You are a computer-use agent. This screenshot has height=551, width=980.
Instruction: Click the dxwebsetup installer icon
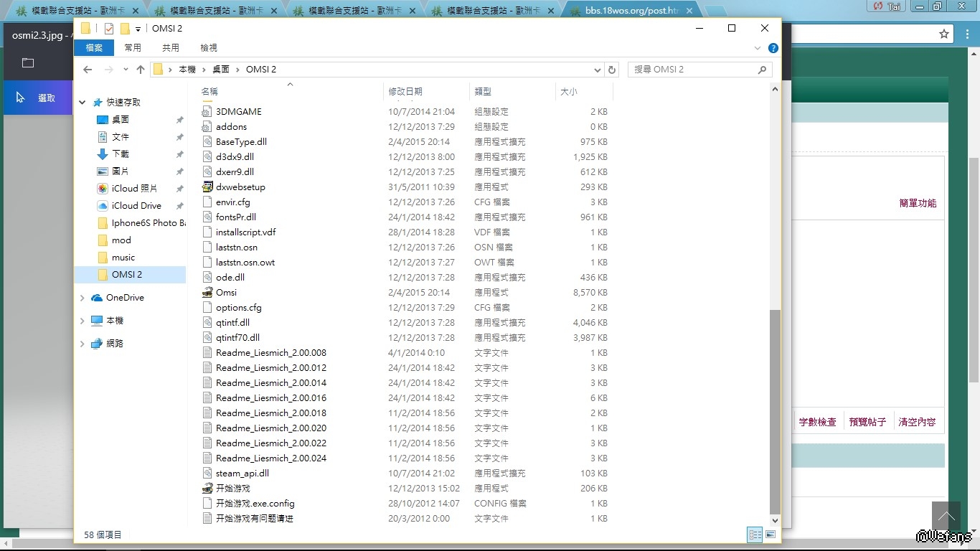point(207,187)
